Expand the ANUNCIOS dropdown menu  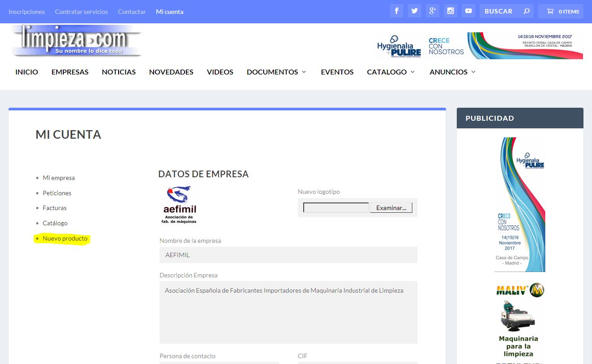point(452,72)
